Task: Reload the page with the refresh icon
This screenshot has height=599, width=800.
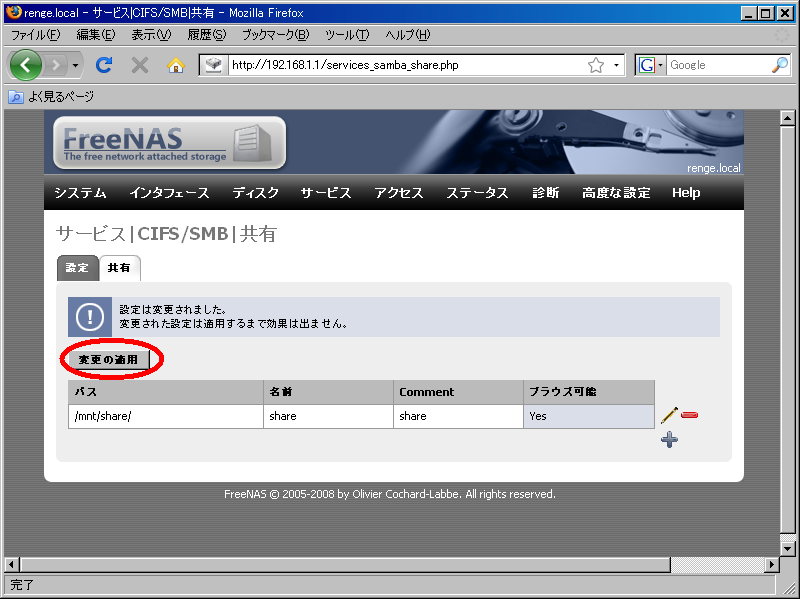Action: (104, 65)
